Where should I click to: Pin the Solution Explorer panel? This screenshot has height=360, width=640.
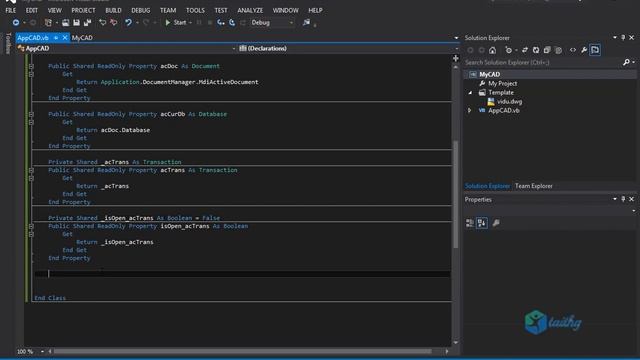point(623,38)
